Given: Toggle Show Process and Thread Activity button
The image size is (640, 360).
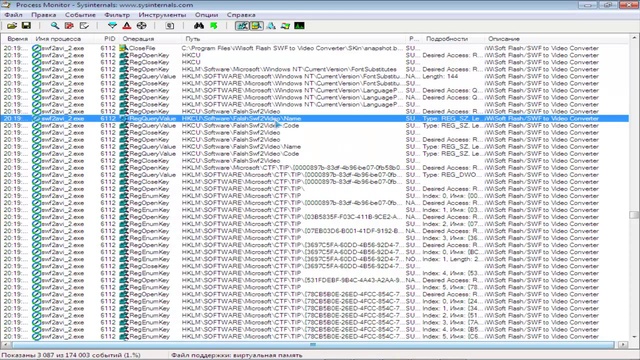Looking at the screenshot, I should (285, 26).
